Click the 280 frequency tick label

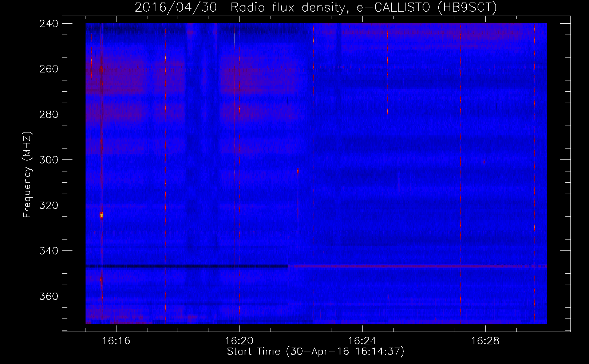pos(49,115)
